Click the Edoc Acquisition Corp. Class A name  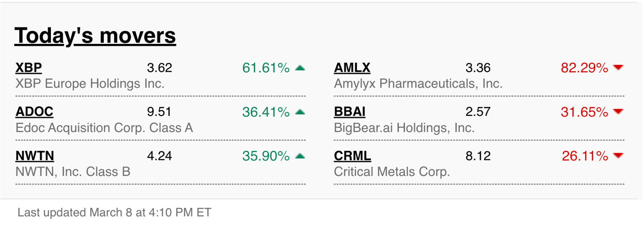click(x=104, y=128)
